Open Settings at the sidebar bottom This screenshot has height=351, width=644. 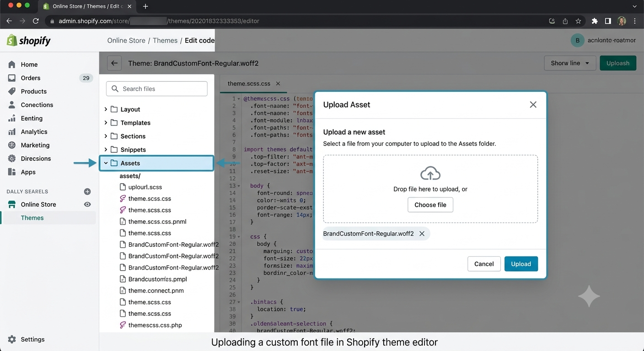tap(32, 339)
